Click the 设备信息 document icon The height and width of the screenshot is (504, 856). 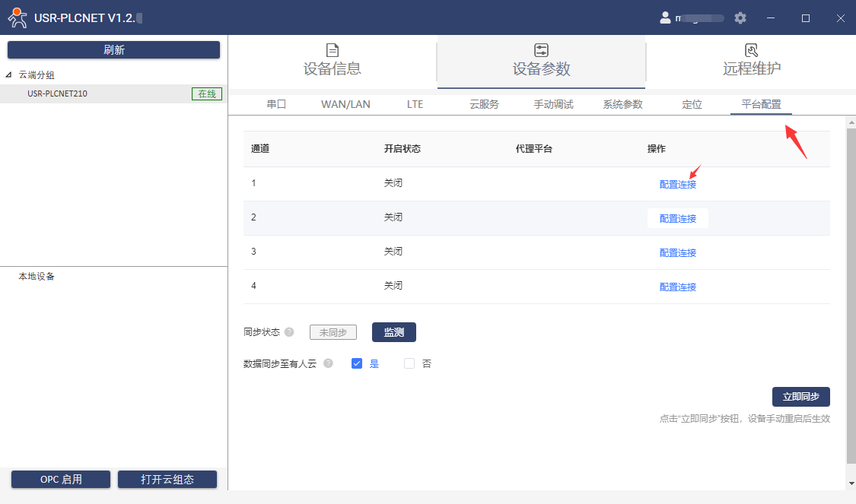[333, 50]
